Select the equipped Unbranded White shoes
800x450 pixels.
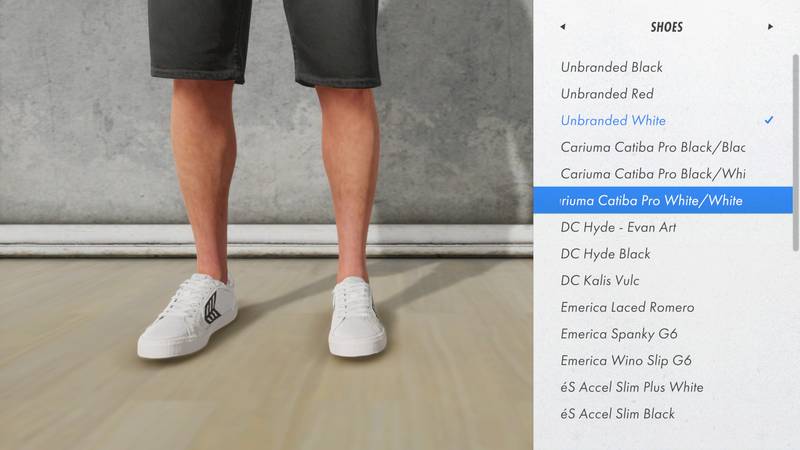click(x=613, y=121)
